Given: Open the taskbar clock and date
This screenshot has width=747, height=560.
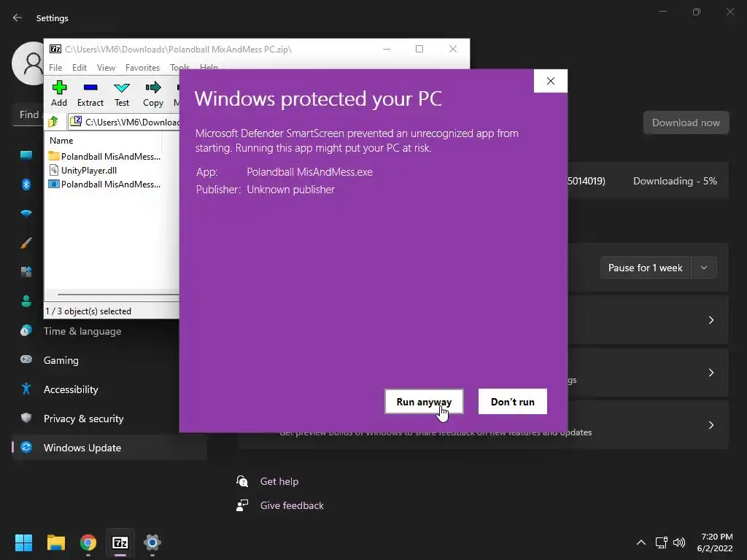Looking at the screenshot, I should (x=715, y=542).
